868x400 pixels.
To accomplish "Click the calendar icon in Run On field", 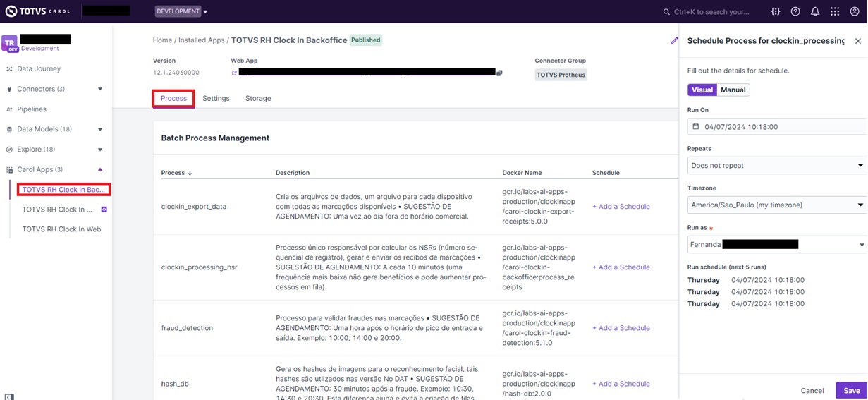I will tap(696, 127).
